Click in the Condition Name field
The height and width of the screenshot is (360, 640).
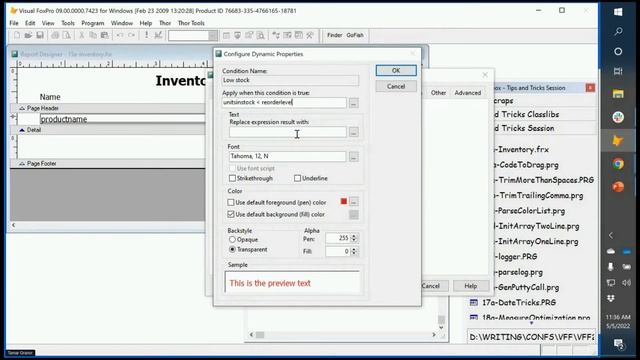[291, 80]
